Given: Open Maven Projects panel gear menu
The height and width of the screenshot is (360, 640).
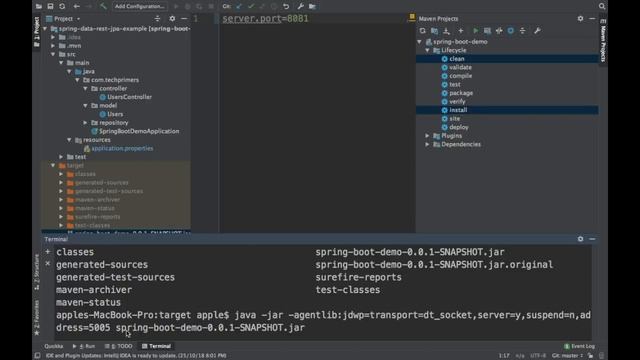Looking at the screenshot, I should pos(580,19).
